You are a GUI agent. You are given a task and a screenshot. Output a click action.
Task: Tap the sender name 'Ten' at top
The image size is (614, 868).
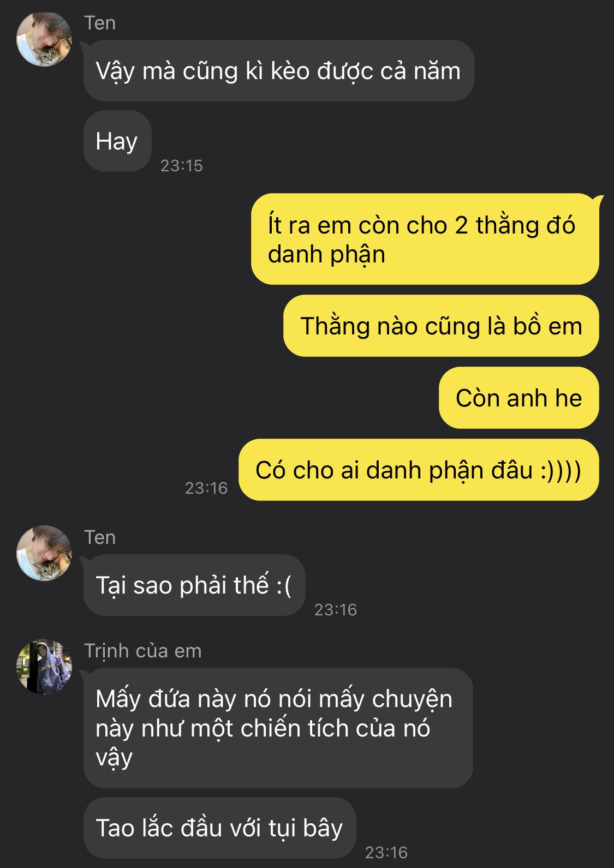pyautogui.click(x=100, y=23)
